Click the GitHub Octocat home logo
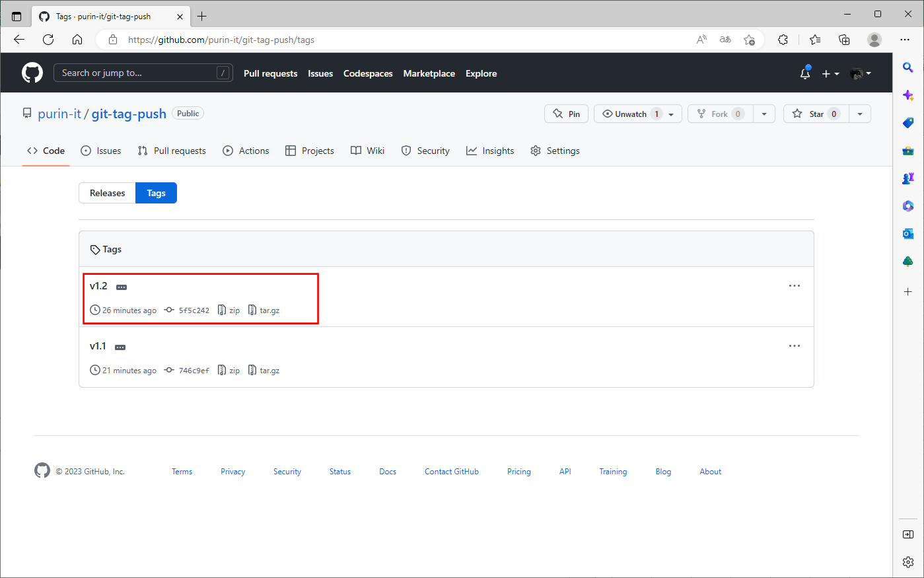The height and width of the screenshot is (578, 924). [32, 73]
